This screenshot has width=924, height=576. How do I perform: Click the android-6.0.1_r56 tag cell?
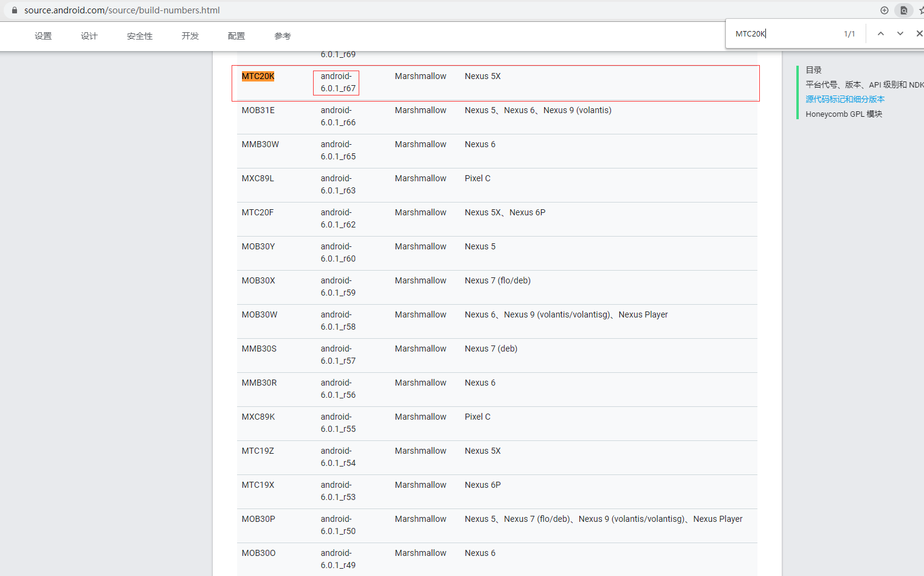[338, 389]
